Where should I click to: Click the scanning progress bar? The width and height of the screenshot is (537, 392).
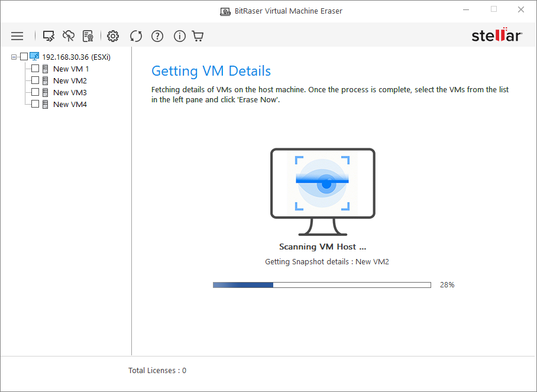pos(322,285)
